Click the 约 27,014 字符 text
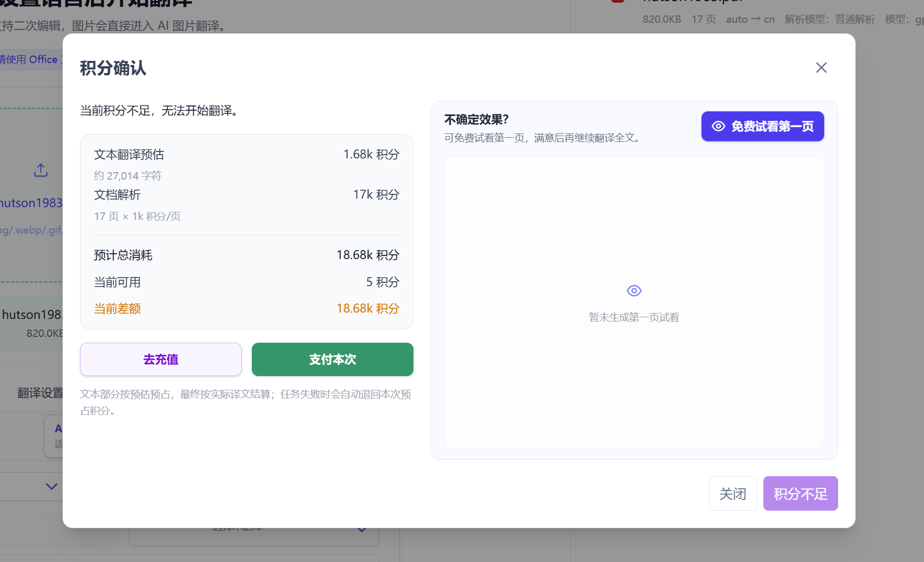 pos(128,176)
